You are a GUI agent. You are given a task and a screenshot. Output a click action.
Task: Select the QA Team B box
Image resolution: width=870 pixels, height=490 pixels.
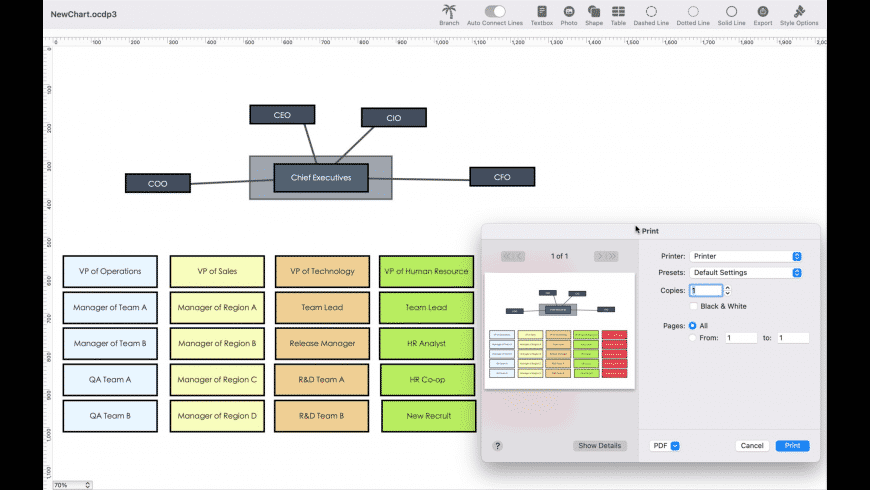(x=110, y=416)
